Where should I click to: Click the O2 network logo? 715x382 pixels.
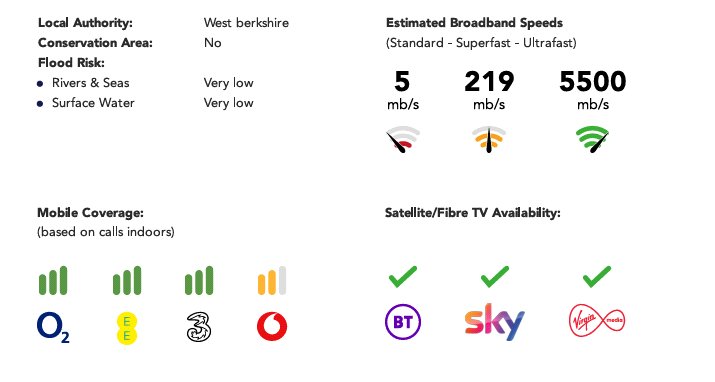coord(53,327)
